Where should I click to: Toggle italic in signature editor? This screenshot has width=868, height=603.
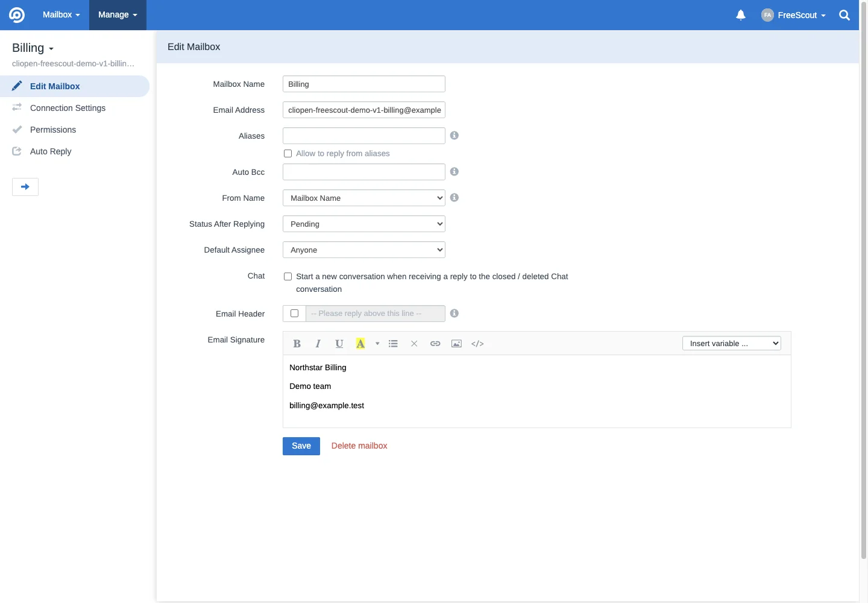pos(318,343)
